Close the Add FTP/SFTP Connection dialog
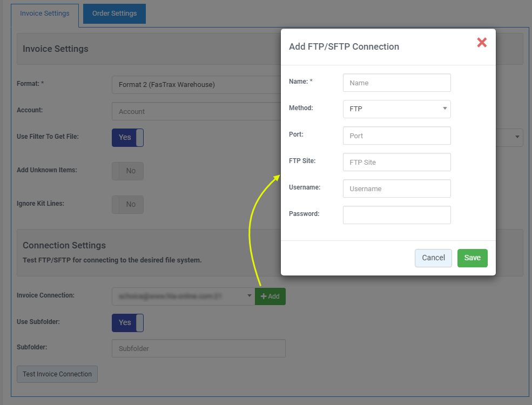532x405 pixels. pyautogui.click(x=482, y=43)
